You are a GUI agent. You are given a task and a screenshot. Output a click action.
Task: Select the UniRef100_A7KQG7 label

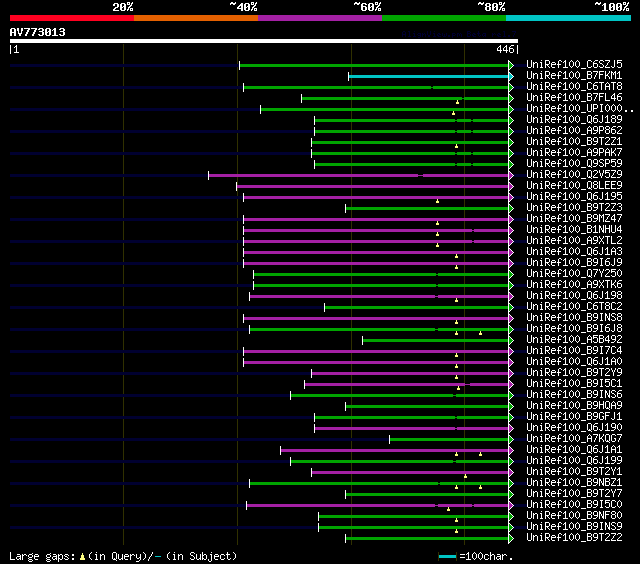574,439
